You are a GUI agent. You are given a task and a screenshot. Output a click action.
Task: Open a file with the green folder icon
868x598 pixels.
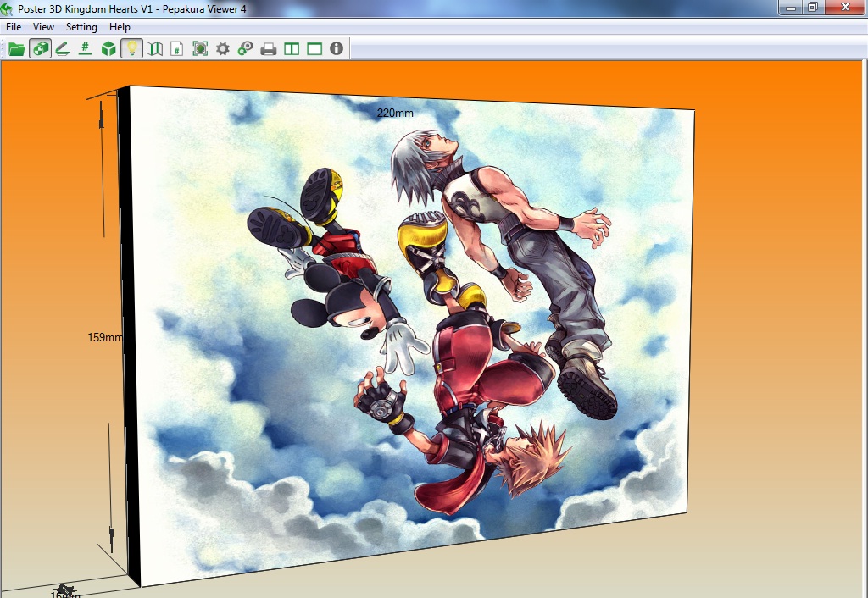point(17,48)
